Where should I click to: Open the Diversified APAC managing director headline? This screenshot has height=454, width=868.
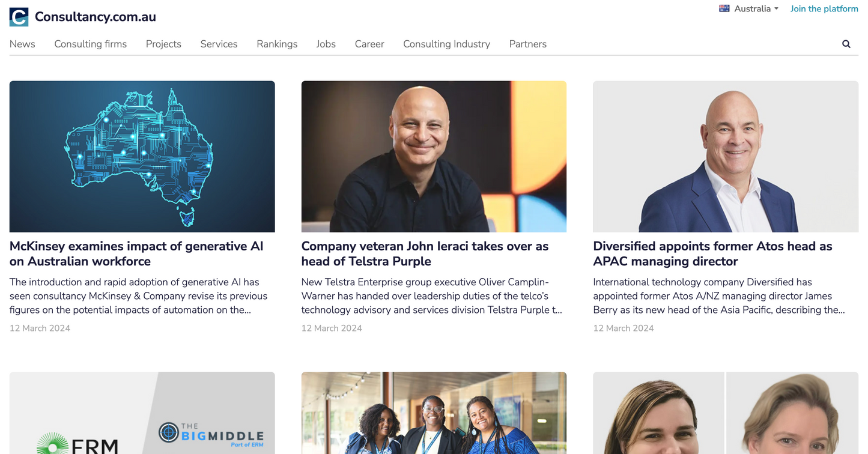[712, 253]
